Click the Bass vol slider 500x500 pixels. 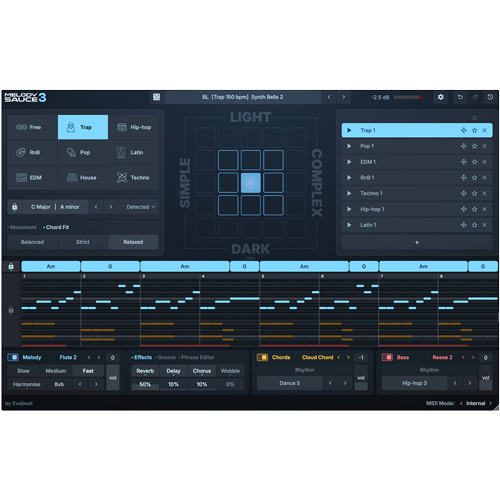pyautogui.click(x=486, y=378)
